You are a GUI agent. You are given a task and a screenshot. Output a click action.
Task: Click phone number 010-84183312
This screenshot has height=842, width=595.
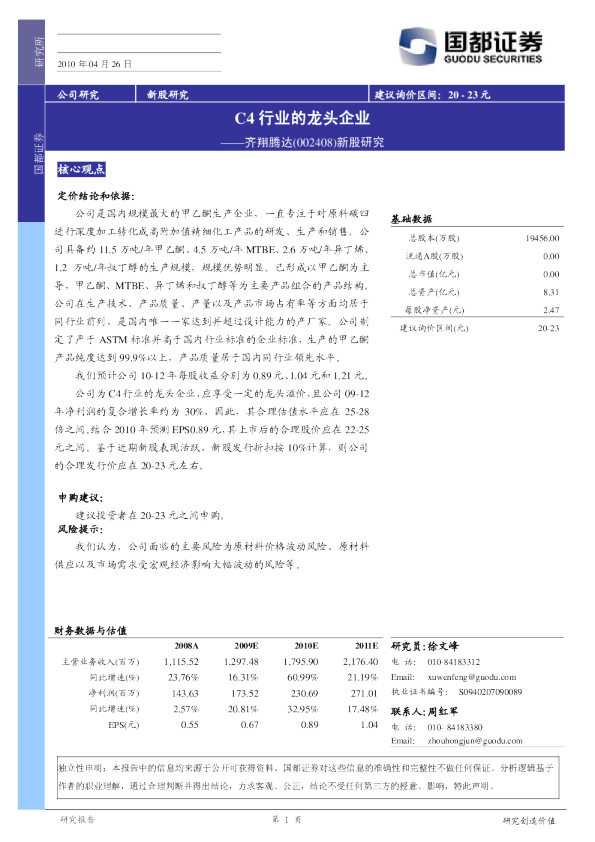(x=454, y=662)
